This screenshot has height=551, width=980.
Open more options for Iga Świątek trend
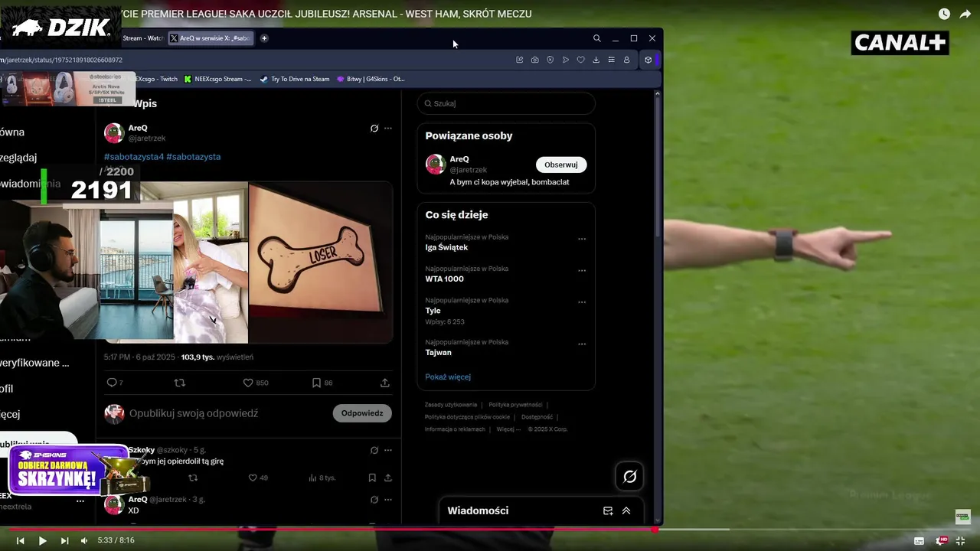coord(582,239)
